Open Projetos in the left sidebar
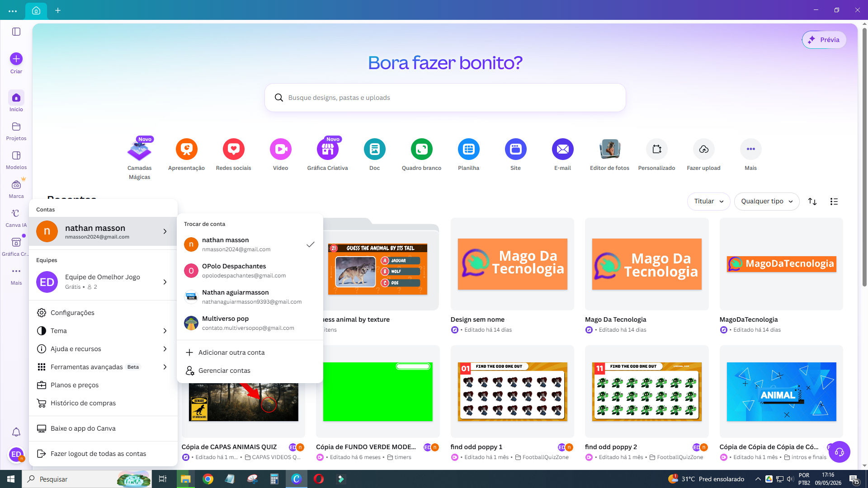868x488 pixels. [x=16, y=131]
